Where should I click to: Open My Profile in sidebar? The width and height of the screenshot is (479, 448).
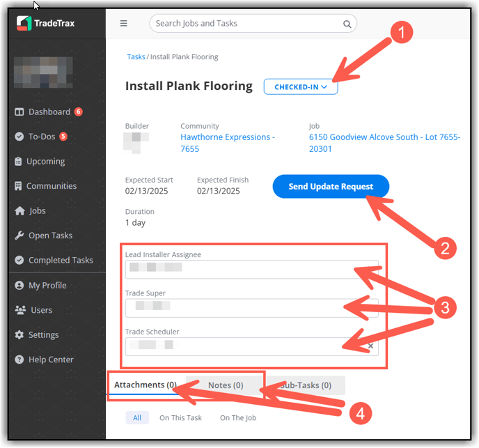tap(47, 286)
